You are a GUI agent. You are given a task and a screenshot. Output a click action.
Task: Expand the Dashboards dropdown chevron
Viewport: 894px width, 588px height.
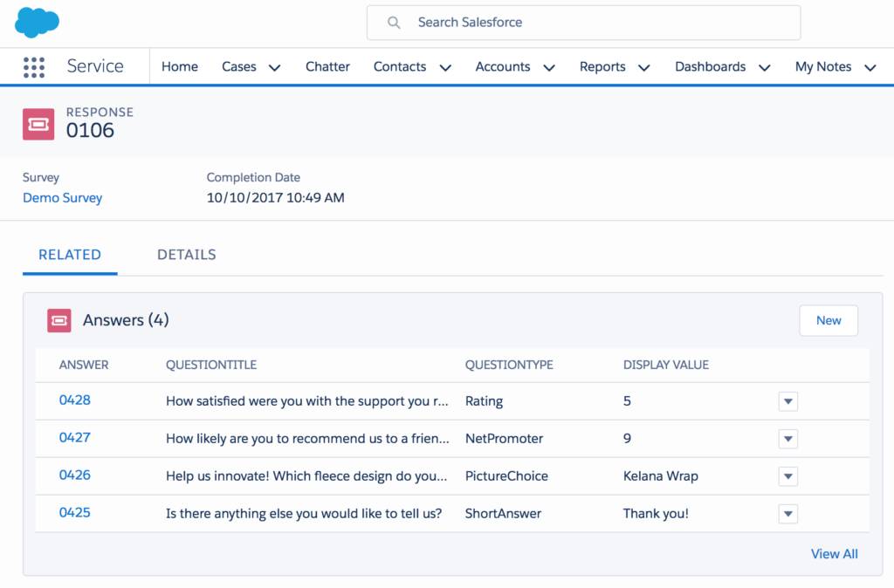coord(765,68)
